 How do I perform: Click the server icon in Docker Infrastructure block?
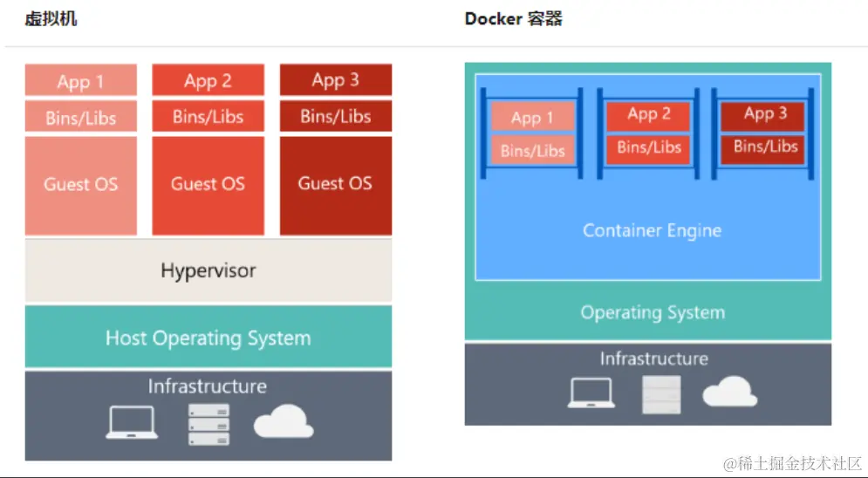pyautogui.click(x=661, y=394)
